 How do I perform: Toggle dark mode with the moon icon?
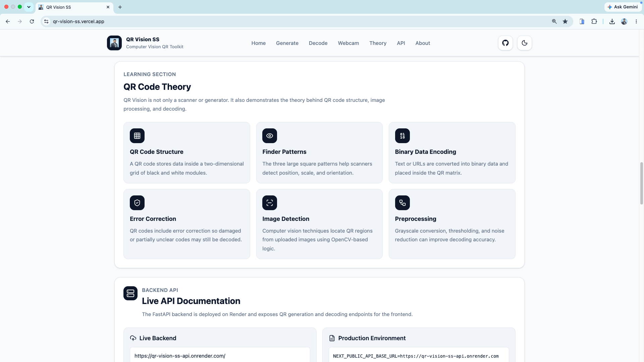pyautogui.click(x=525, y=43)
